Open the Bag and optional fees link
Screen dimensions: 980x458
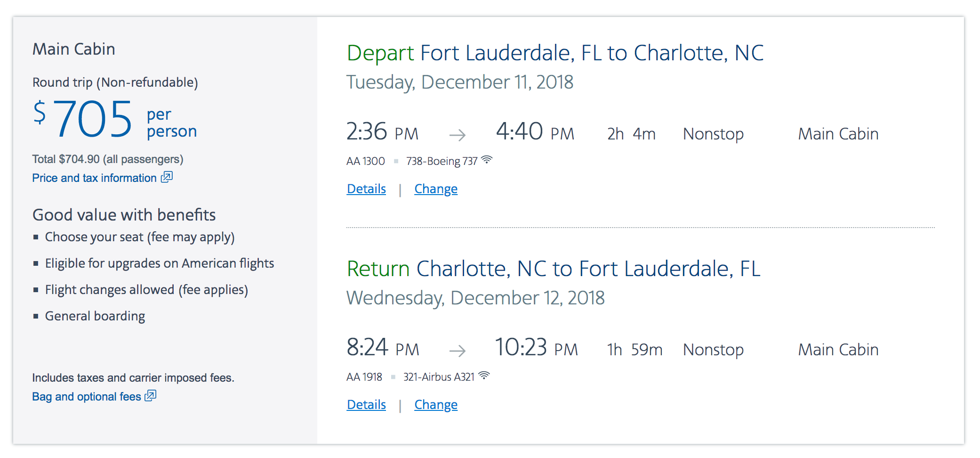87,397
